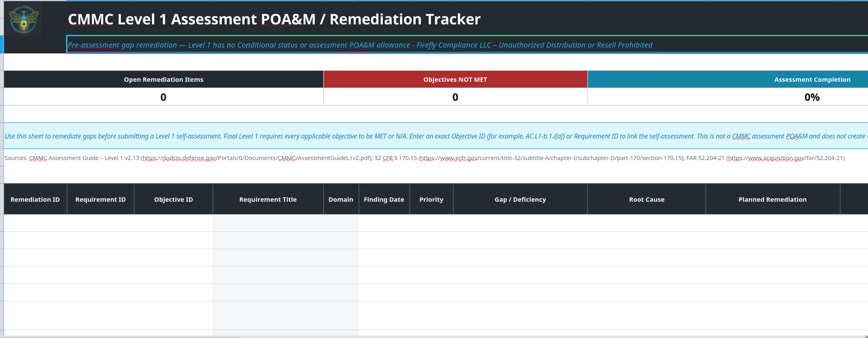The image size is (868, 338).
Task: Click the Root Cause column header
Action: 646,199
